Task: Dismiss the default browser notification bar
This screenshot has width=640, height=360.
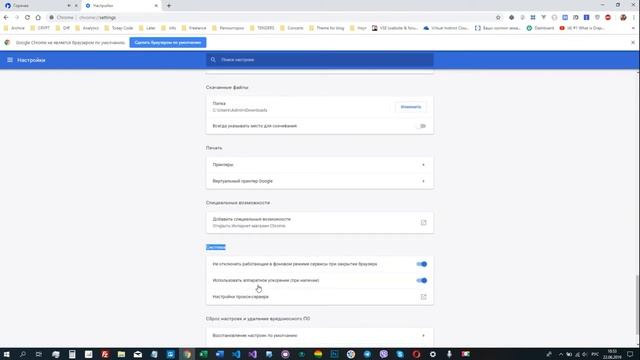Action: 633,42
